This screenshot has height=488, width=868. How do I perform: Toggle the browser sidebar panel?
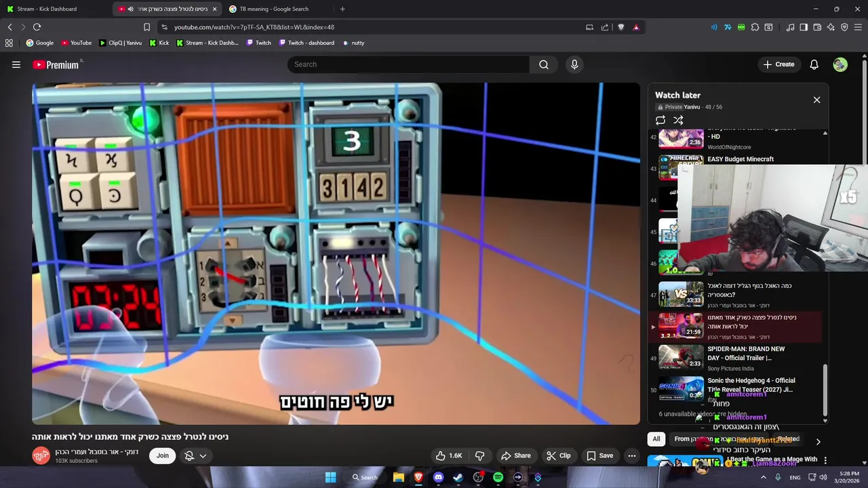point(804,27)
